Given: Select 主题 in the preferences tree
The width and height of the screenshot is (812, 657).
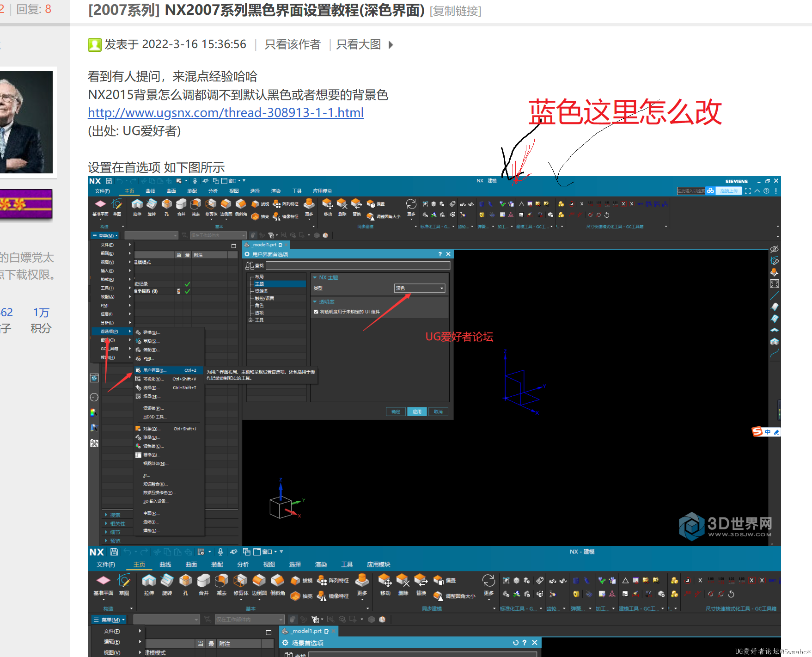Looking at the screenshot, I should [x=260, y=284].
